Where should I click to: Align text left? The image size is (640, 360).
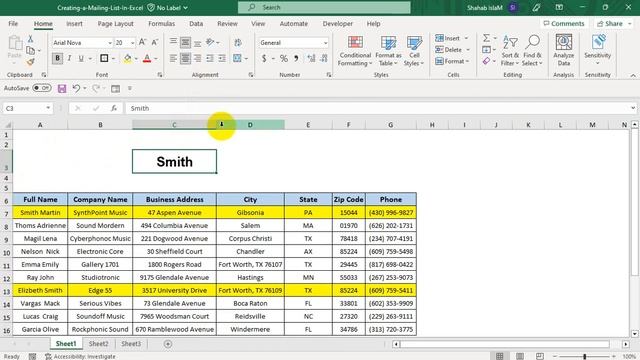173,59
